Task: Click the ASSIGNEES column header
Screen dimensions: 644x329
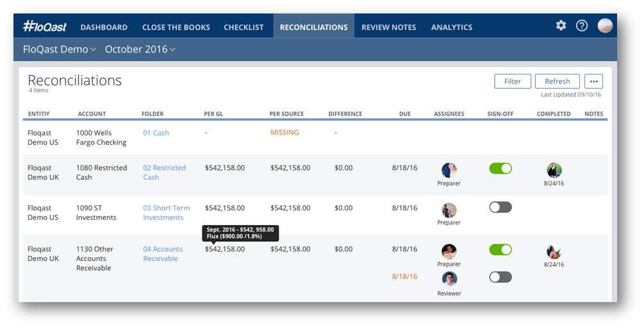Action: click(449, 114)
